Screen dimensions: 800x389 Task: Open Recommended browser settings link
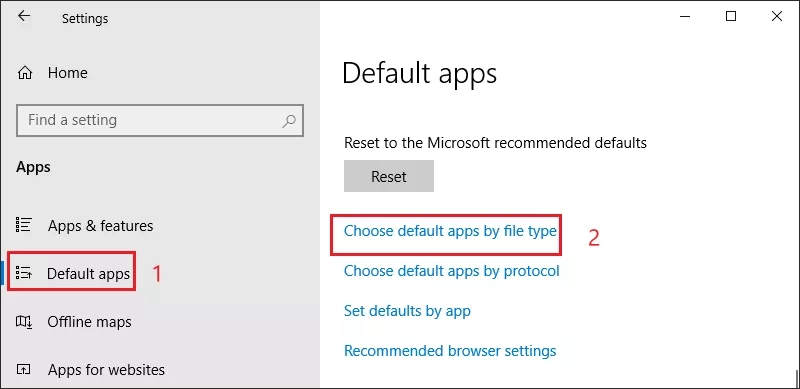450,351
